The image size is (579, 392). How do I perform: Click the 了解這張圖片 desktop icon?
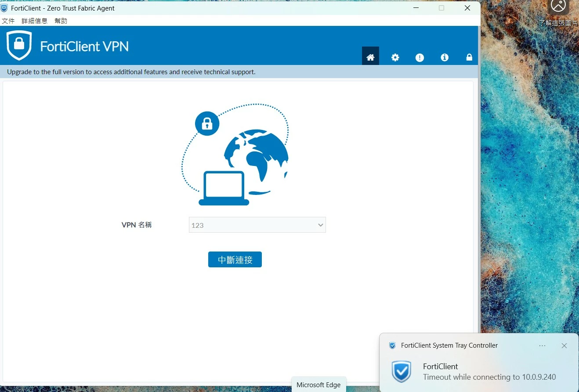pos(558,14)
